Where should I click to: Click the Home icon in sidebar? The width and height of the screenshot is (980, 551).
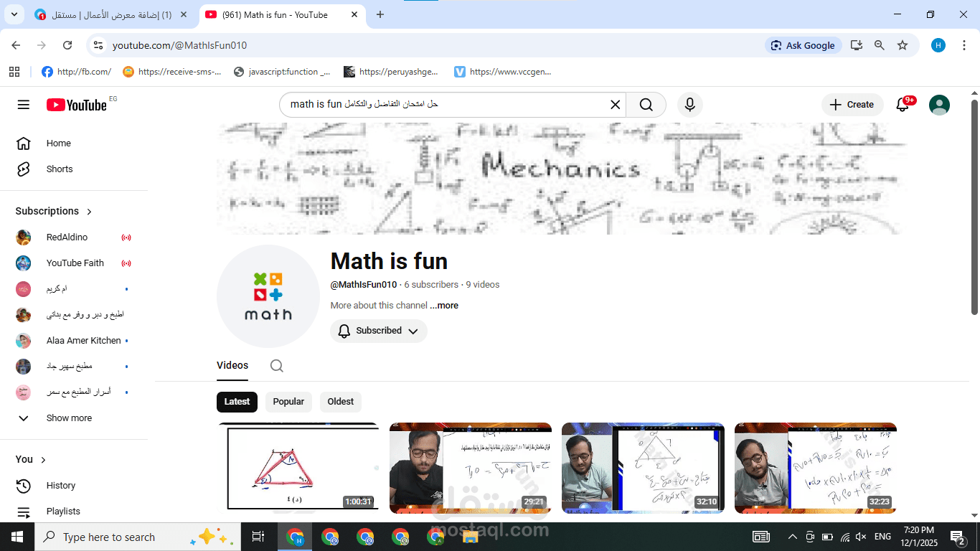pyautogui.click(x=24, y=143)
